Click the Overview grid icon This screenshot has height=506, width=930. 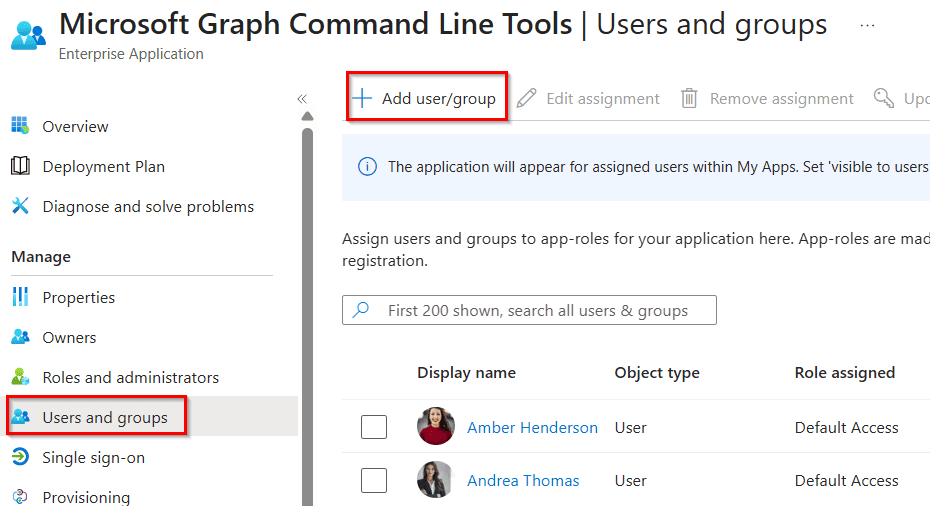pos(20,126)
